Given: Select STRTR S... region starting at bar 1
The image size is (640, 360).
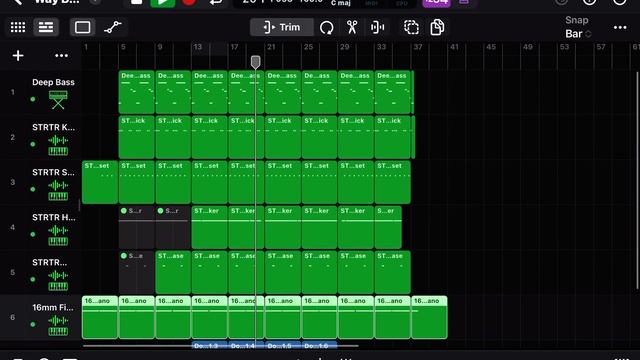Looking at the screenshot, I should click(x=100, y=182).
